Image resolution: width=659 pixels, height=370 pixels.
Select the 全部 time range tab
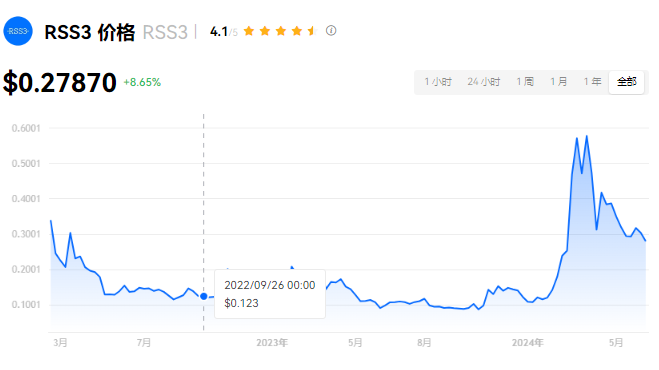click(627, 82)
